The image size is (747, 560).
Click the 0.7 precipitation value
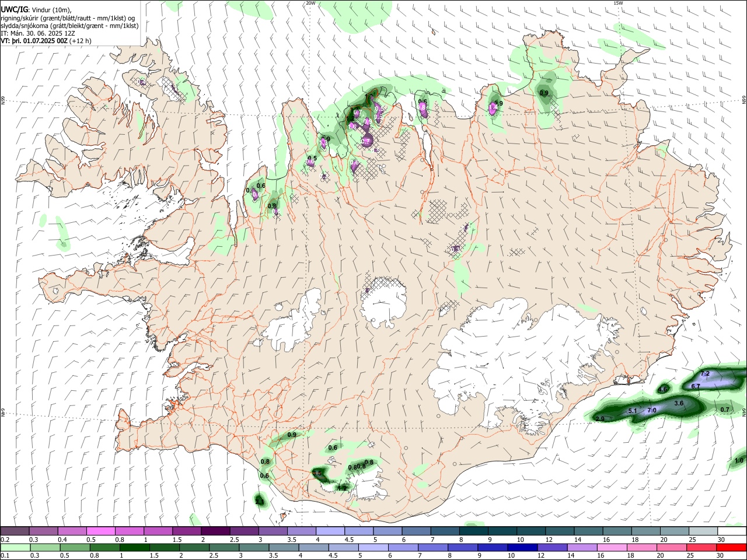coord(725,409)
